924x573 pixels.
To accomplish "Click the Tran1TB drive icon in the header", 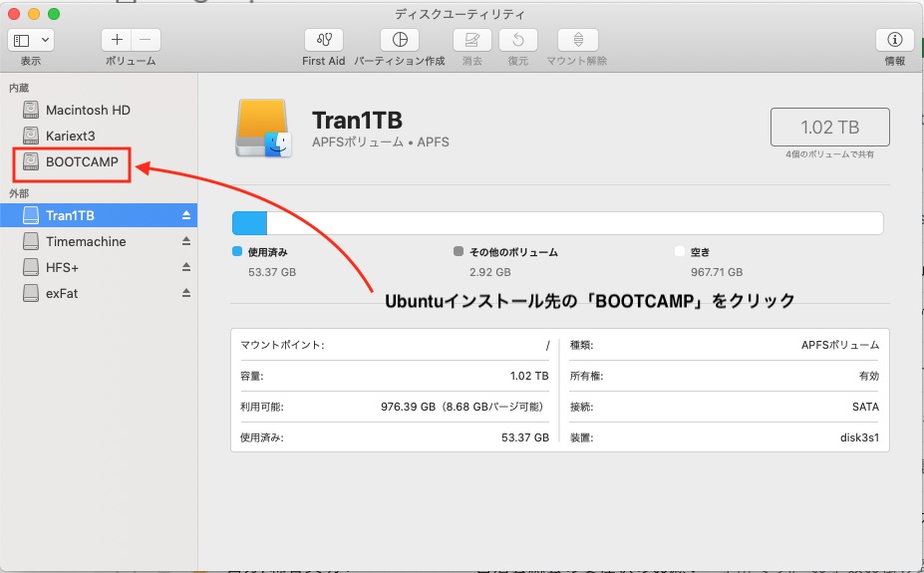I will pos(263,129).
